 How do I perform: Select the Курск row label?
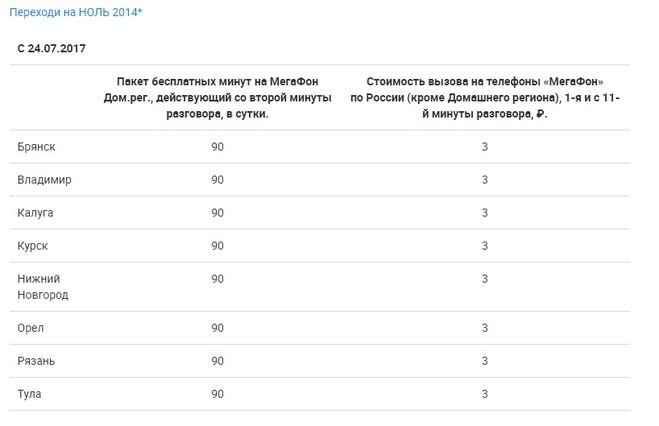(33, 245)
